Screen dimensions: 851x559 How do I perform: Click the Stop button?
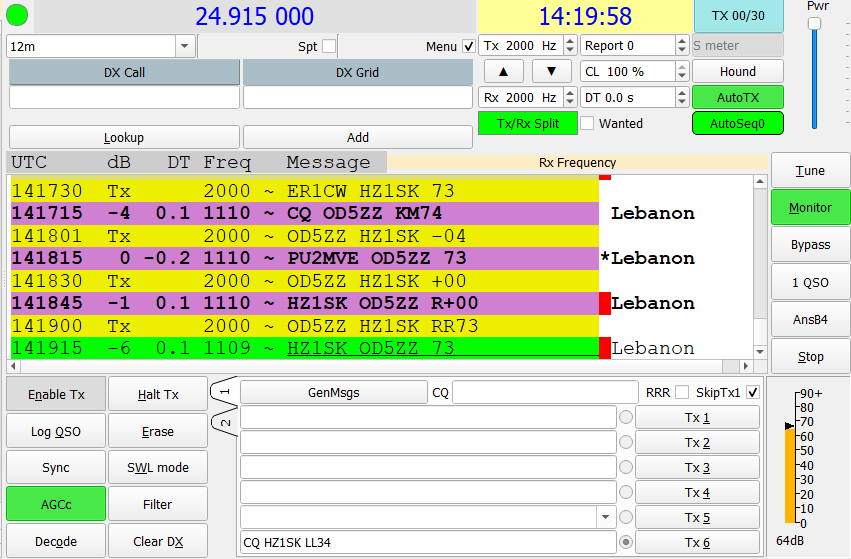click(810, 357)
